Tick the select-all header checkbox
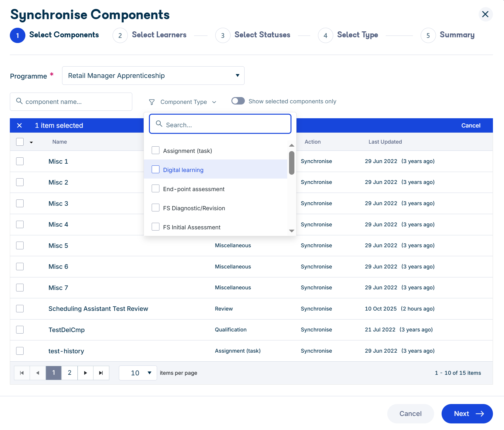The height and width of the screenshot is (430, 504). tap(20, 142)
